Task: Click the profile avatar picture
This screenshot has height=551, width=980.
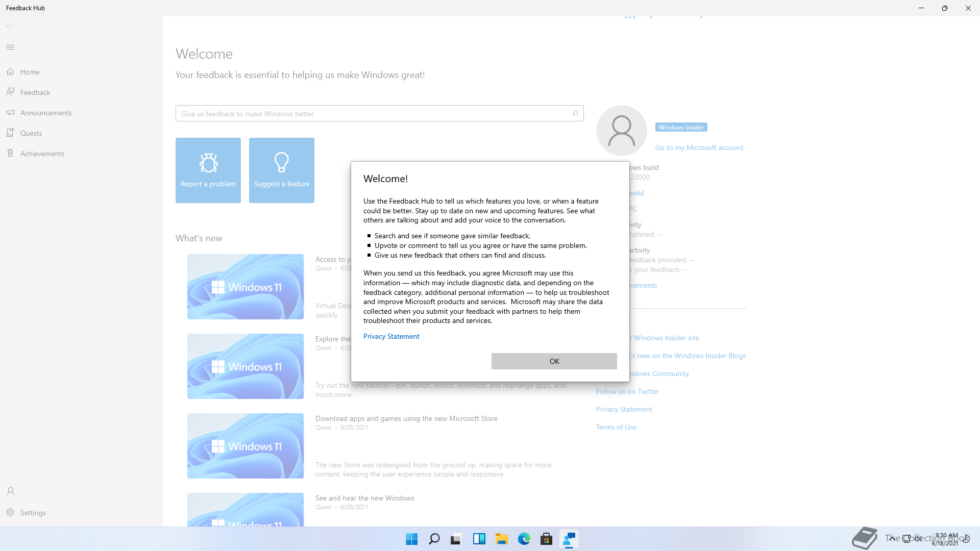Action: (x=621, y=131)
